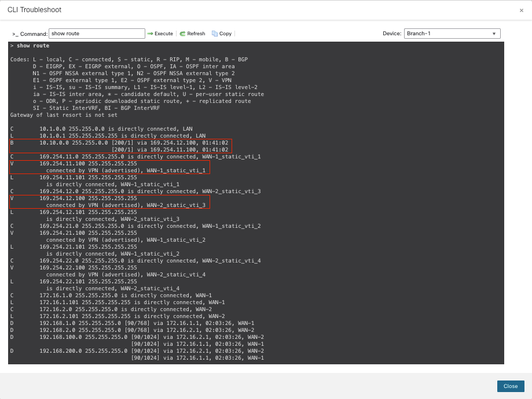Click route 172.16.1.101 directly connected WAN-1
532x399 pixels.
tap(118, 302)
